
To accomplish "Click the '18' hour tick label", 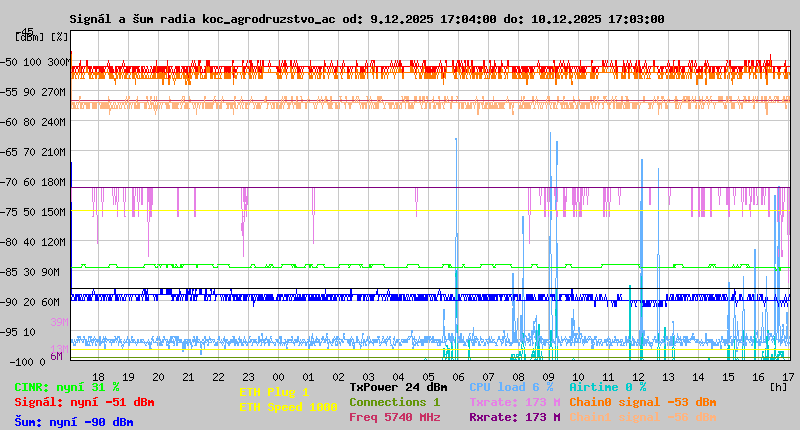I will [x=98, y=377].
